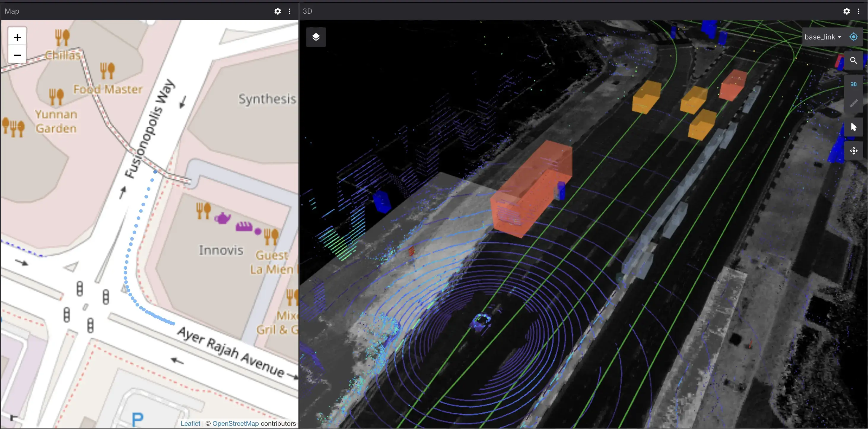Select the pointer selection tool
The image size is (868, 429).
(x=854, y=127)
